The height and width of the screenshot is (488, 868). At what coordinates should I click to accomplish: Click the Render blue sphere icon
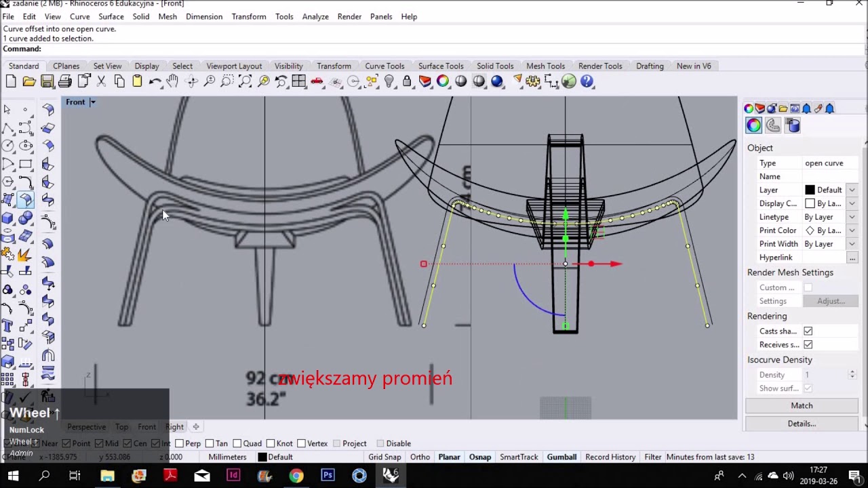497,81
